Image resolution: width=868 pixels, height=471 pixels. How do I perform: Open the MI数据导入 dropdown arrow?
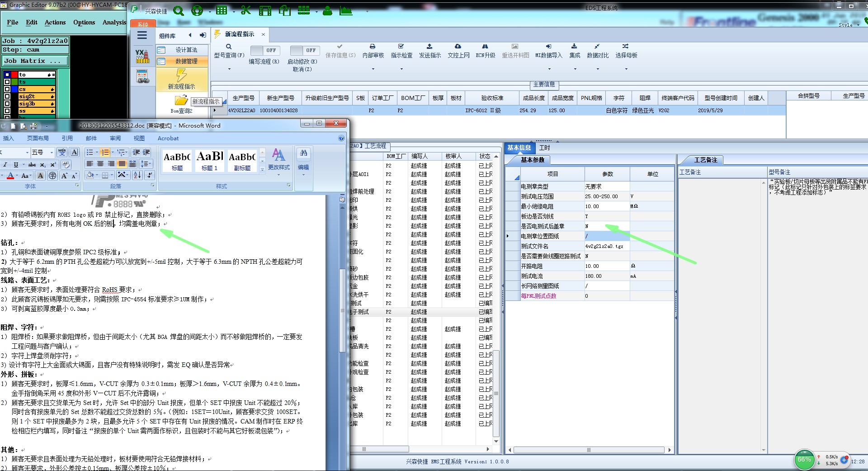(549, 69)
